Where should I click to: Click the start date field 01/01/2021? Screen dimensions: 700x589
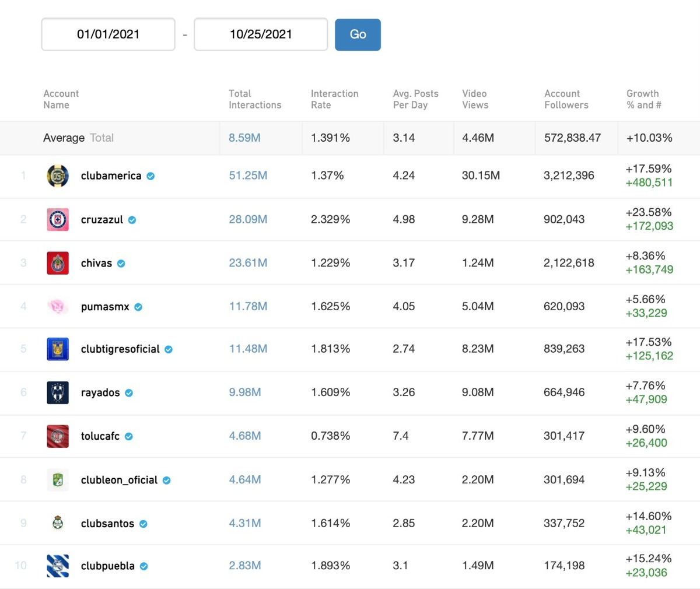pos(108,34)
